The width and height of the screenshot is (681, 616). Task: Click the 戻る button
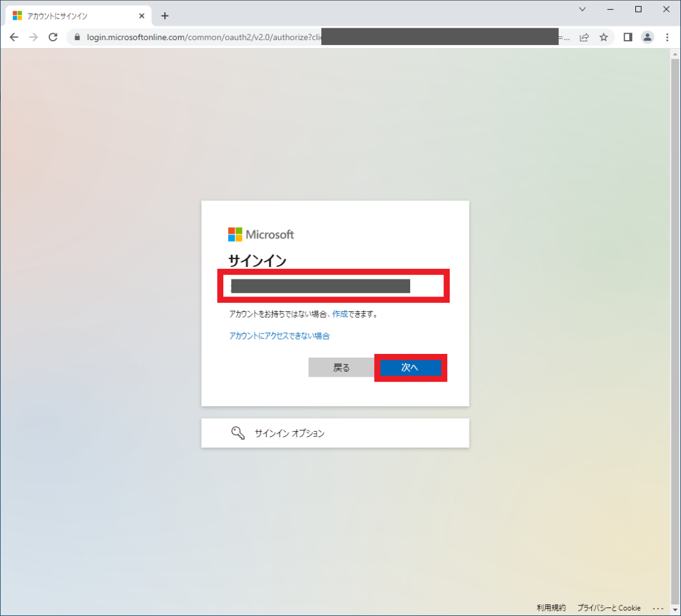click(341, 368)
